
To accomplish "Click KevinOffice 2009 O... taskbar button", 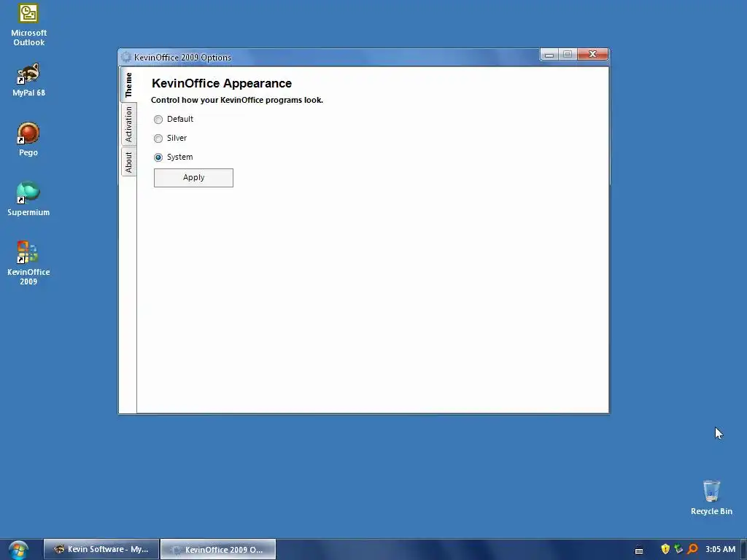I will click(x=218, y=549).
